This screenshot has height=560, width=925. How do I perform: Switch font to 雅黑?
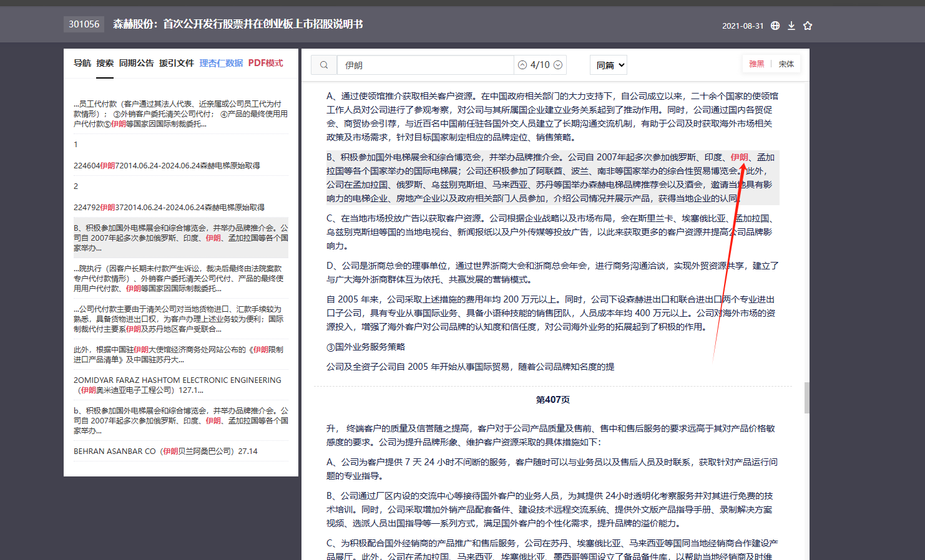tap(756, 64)
